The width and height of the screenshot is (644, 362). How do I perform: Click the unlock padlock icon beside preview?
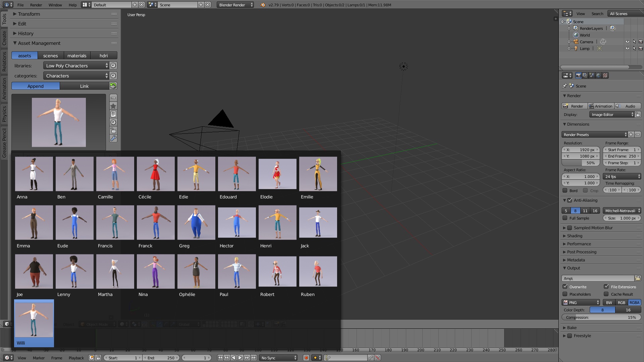(113, 130)
